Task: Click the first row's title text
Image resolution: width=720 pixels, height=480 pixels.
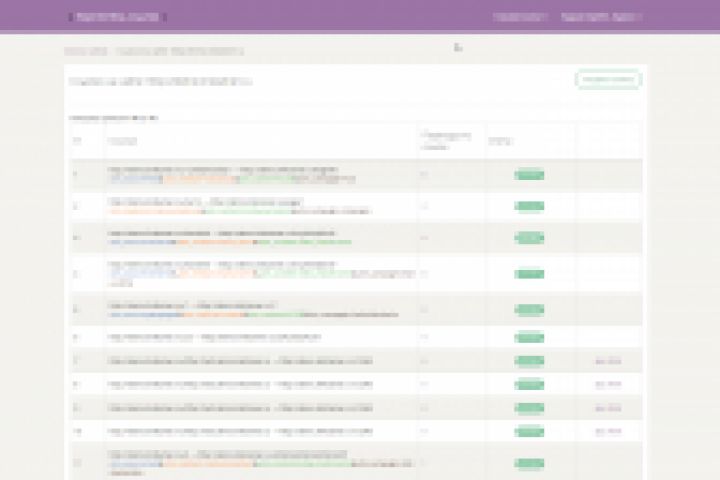Action: [223, 169]
